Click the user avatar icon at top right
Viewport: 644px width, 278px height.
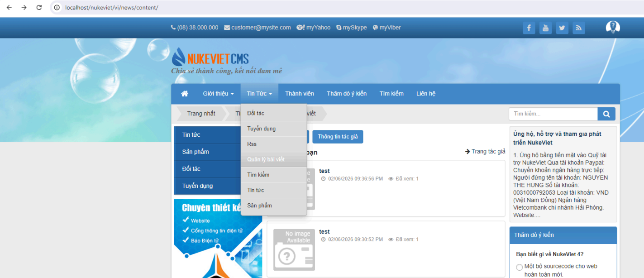pyautogui.click(x=613, y=27)
